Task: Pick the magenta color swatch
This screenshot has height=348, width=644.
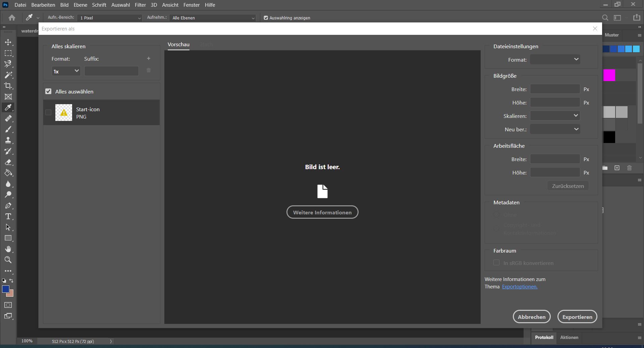Action: (x=609, y=75)
